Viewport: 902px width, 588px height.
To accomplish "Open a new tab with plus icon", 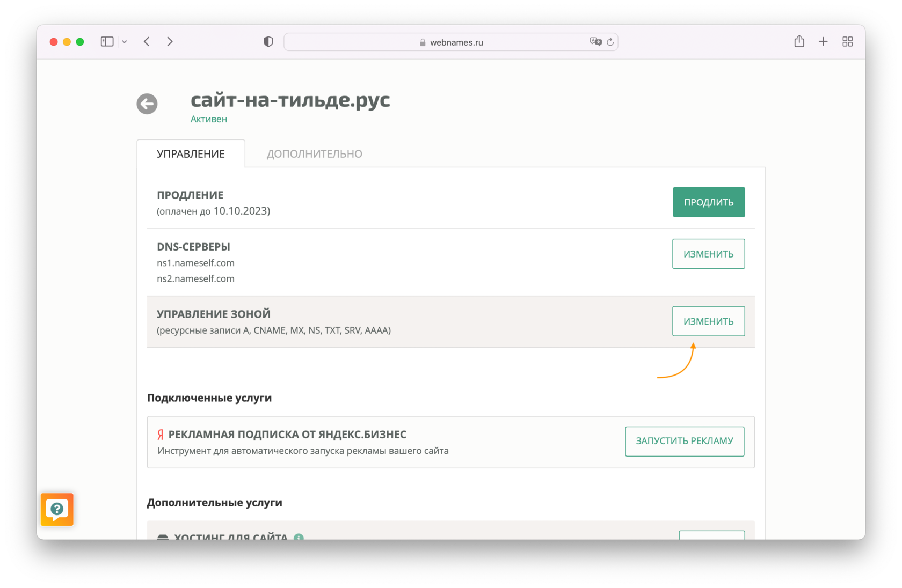I will tap(823, 41).
